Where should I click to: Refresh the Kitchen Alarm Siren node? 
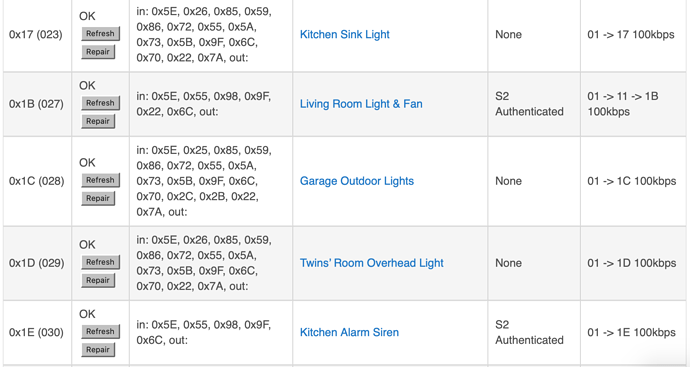(100, 331)
